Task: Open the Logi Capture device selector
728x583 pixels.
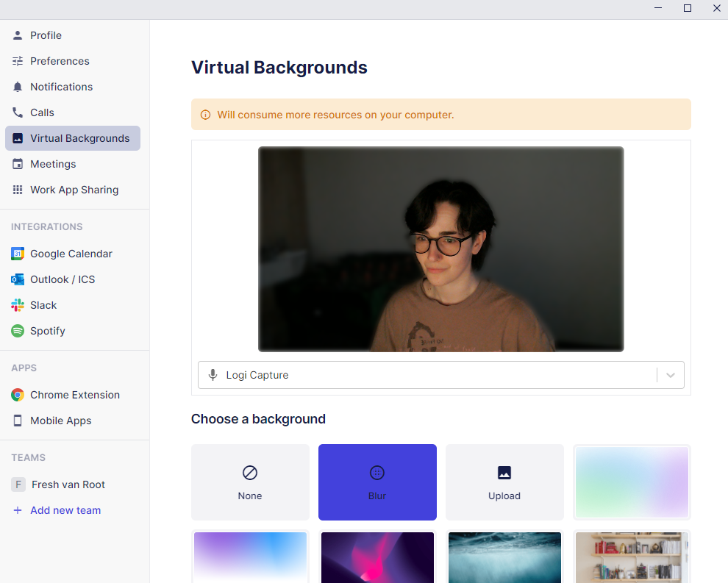Action: [427, 375]
